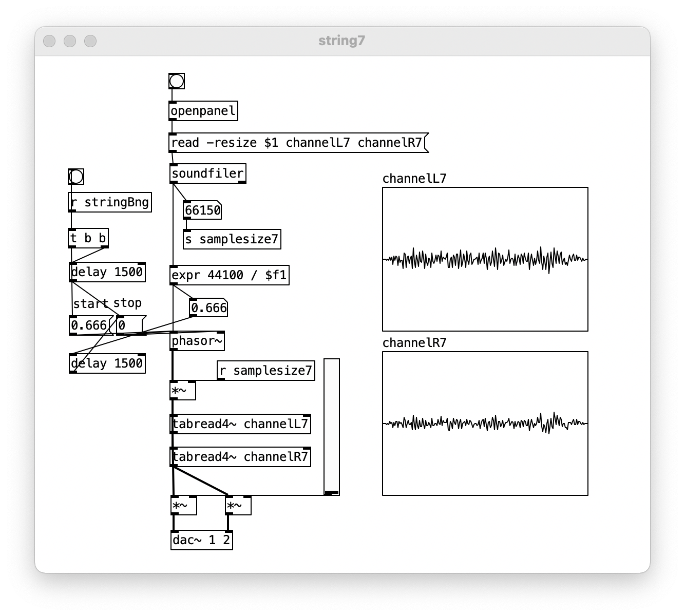
Task: Select the dac~ 1 2 output object
Action: pos(201,540)
